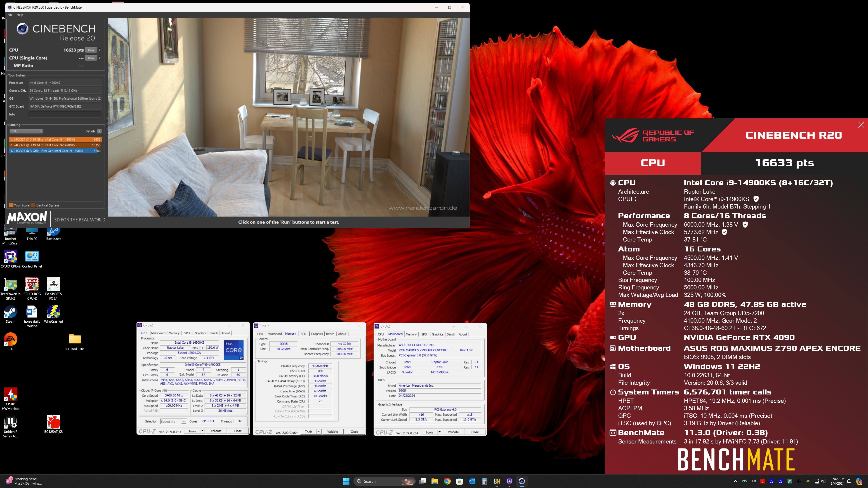Open Outlook from the taskbar
The image size is (868, 488).
pyautogui.click(x=472, y=481)
